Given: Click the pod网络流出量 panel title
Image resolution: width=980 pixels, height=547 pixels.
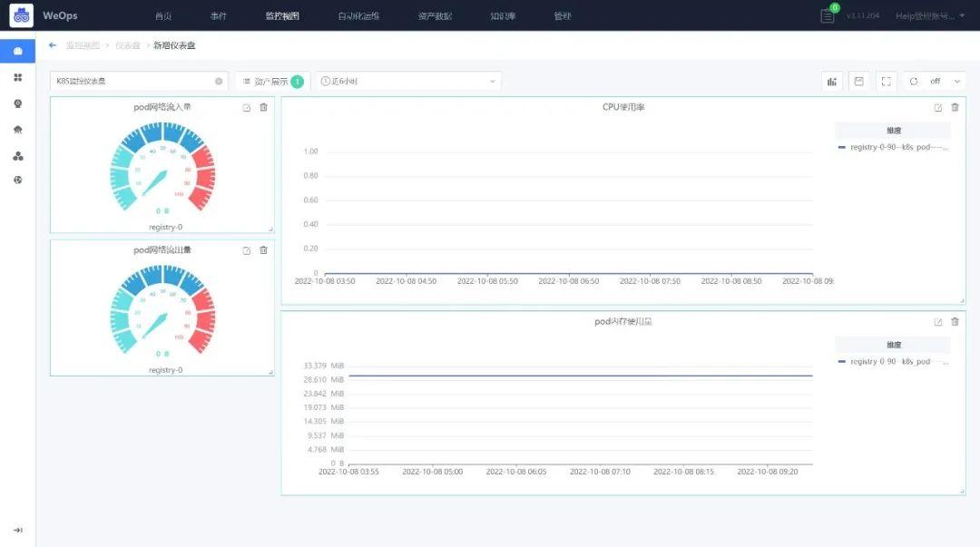Looking at the screenshot, I should pos(162,250).
